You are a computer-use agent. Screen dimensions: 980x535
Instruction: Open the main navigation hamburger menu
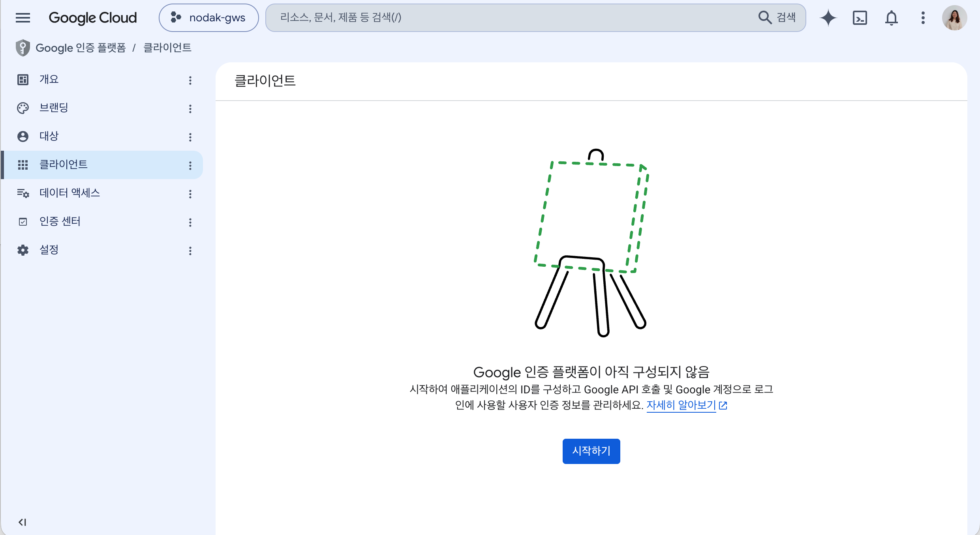[23, 18]
